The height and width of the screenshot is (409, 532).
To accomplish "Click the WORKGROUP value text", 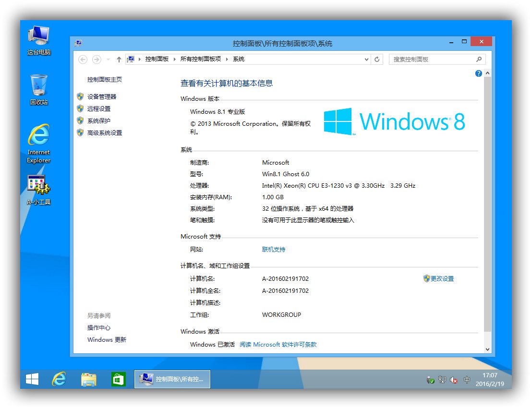I will (x=282, y=315).
